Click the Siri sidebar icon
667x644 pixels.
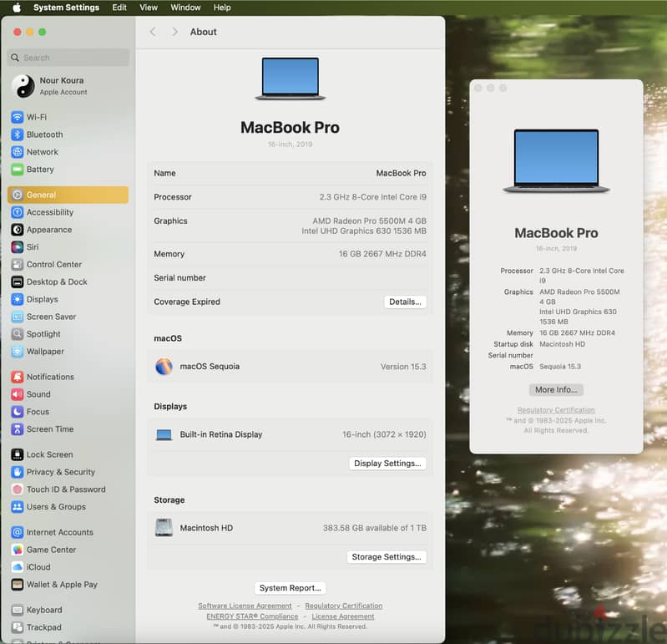(17, 247)
